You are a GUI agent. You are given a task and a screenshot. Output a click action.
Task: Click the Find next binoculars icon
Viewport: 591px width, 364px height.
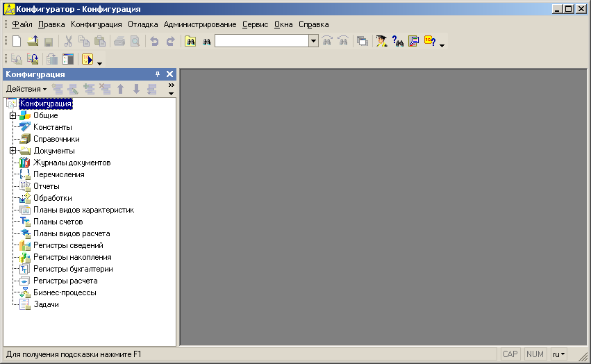point(327,41)
